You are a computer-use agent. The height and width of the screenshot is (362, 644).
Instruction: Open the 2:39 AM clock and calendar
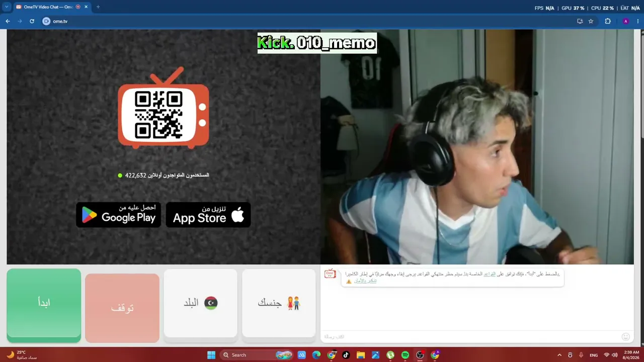[x=631, y=355]
